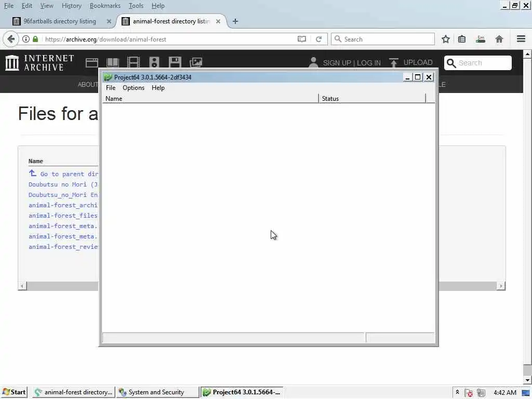Open Firefox Edit menu
532x399 pixels.
tap(26, 6)
